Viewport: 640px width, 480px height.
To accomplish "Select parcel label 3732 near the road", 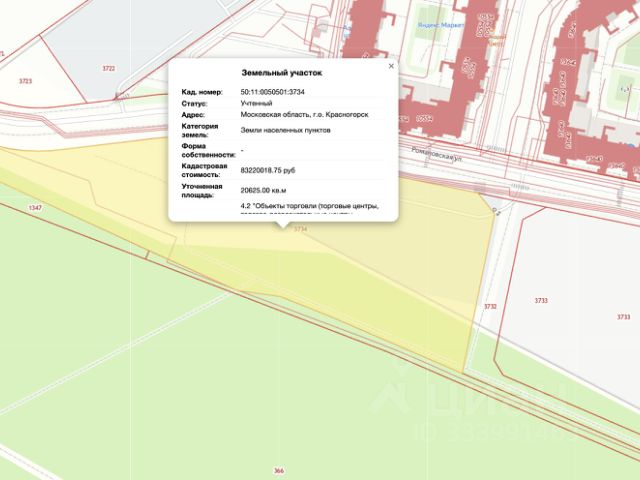I will point(490,307).
